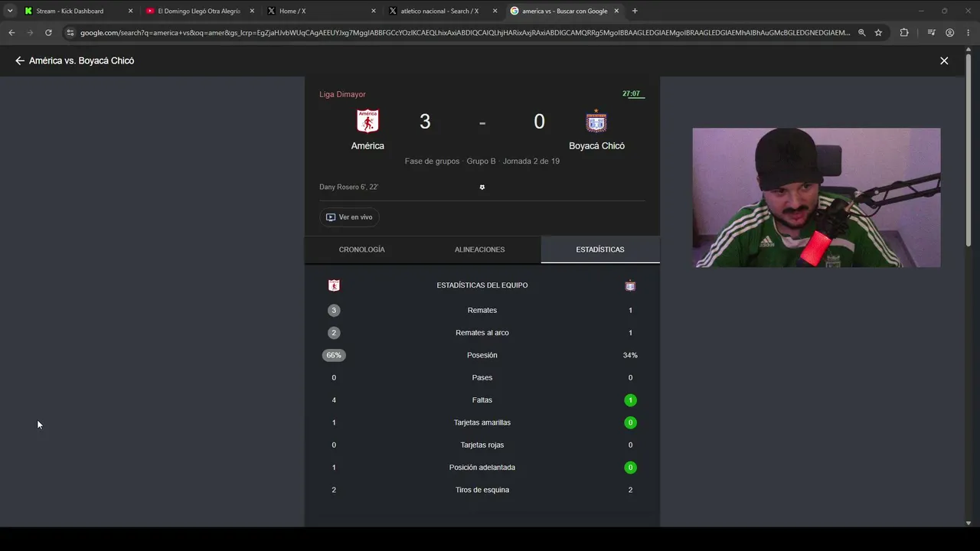This screenshot has width=980, height=551.
Task: Click the small Boyacá Chicó crest in stats header
Action: (630, 285)
